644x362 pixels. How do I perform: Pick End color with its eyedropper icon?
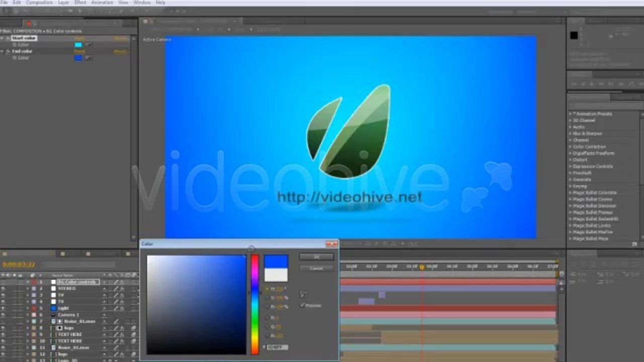(89, 58)
